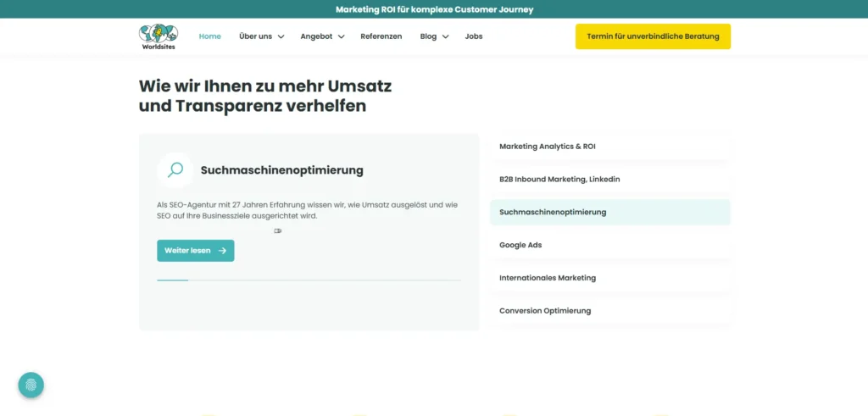Open the Angebot menu
868x416 pixels.
[317, 36]
